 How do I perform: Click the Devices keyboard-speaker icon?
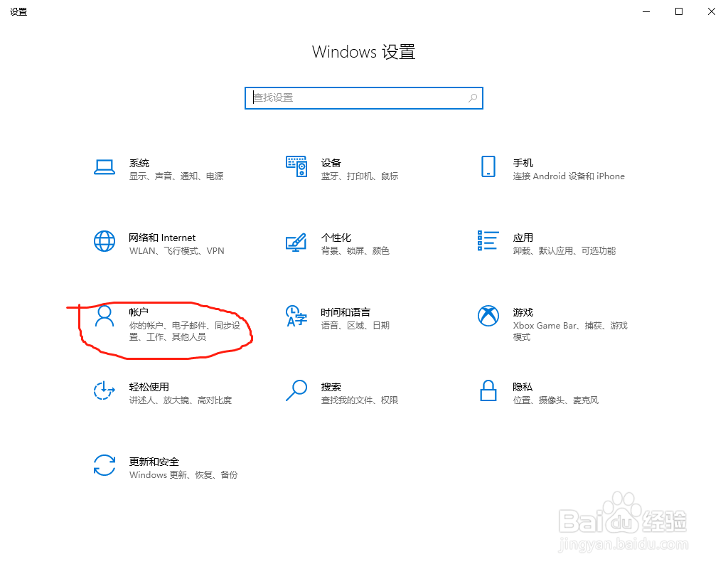coord(296,166)
